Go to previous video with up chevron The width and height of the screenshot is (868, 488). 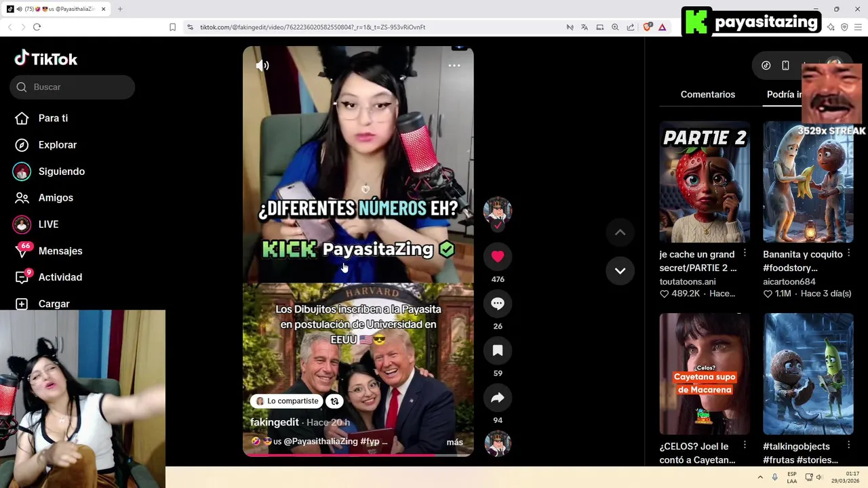tap(620, 232)
